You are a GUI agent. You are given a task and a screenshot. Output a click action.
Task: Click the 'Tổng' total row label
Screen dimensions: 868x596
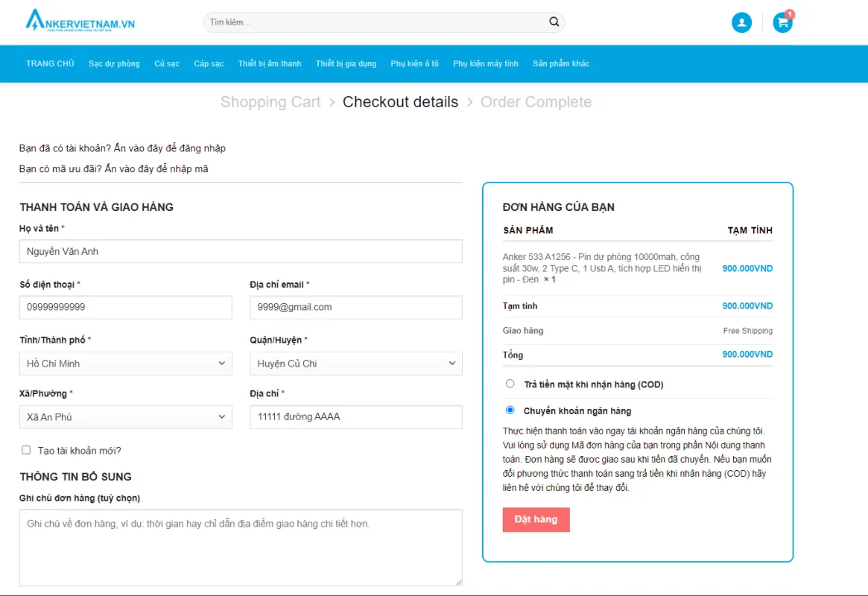pyautogui.click(x=513, y=355)
